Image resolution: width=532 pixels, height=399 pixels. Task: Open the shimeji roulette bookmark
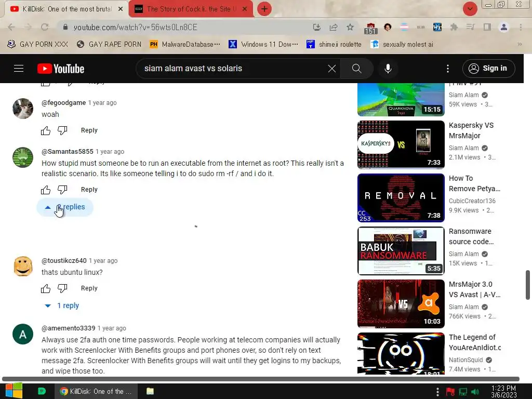coord(334,45)
